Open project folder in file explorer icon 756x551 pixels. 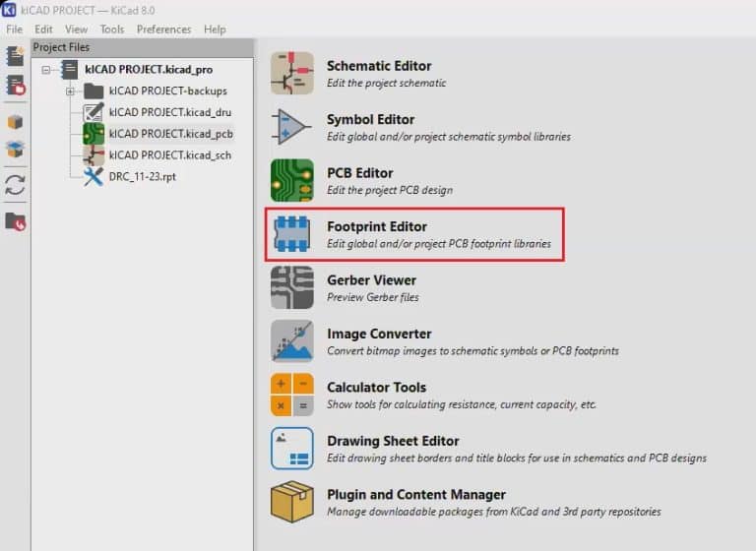tap(15, 220)
